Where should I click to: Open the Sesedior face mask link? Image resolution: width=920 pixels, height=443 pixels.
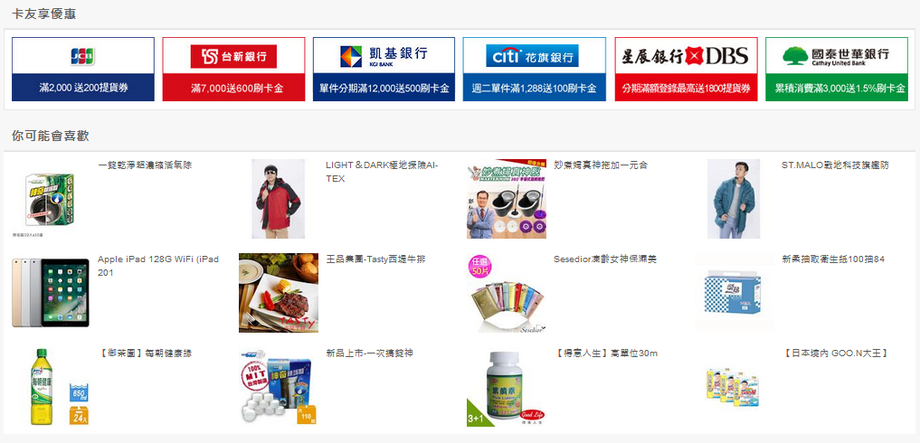coord(605,259)
